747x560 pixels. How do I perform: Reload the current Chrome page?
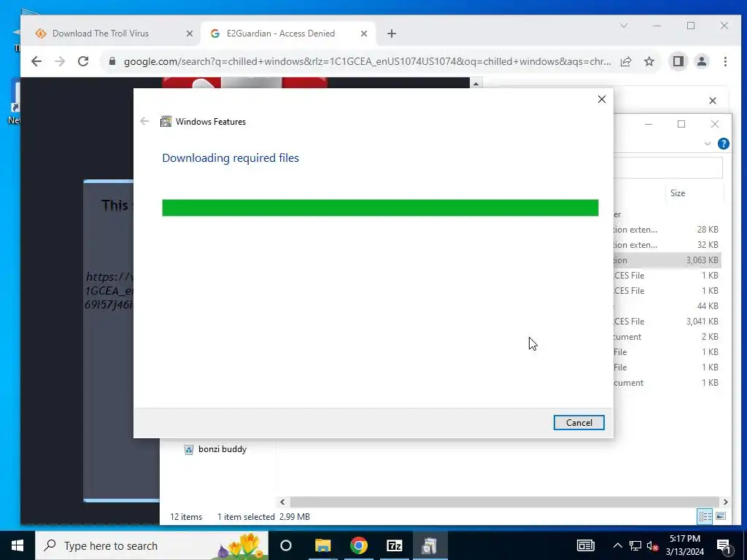click(83, 61)
